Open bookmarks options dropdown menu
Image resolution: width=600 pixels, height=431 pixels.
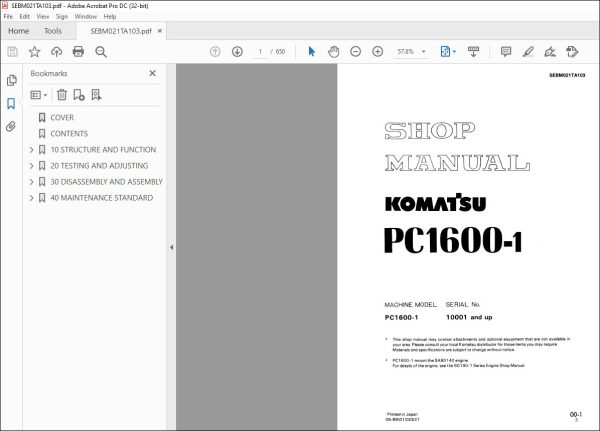tap(39, 95)
